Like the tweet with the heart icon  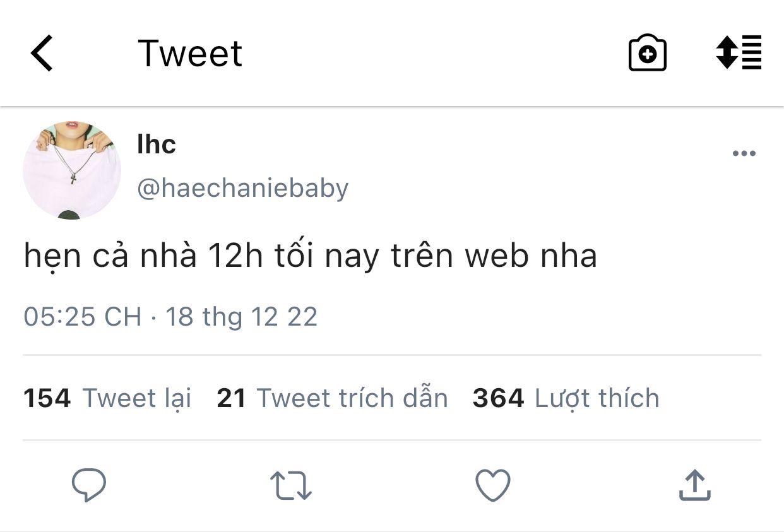[492, 485]
